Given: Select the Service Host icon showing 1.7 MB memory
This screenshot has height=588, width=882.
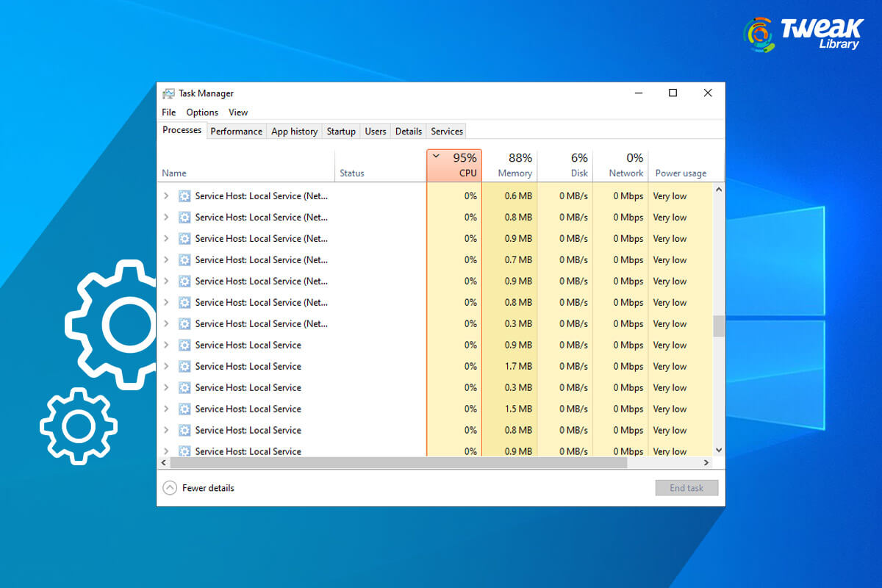Looking at the screenshot, I should 184,366.
